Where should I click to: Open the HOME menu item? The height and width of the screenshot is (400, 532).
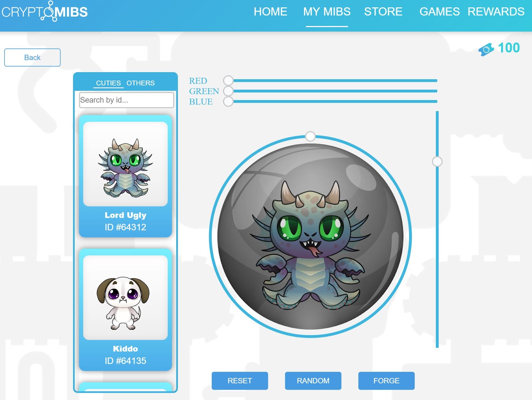coord(270,12)
